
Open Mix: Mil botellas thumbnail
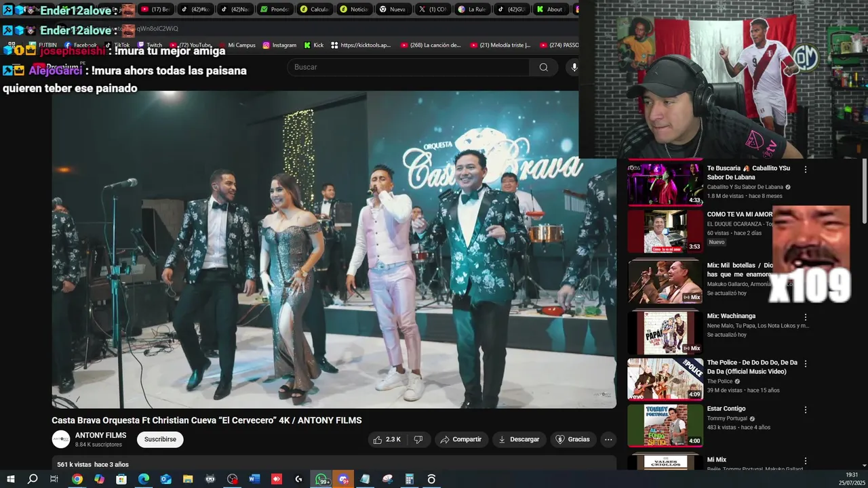(665, 281)
